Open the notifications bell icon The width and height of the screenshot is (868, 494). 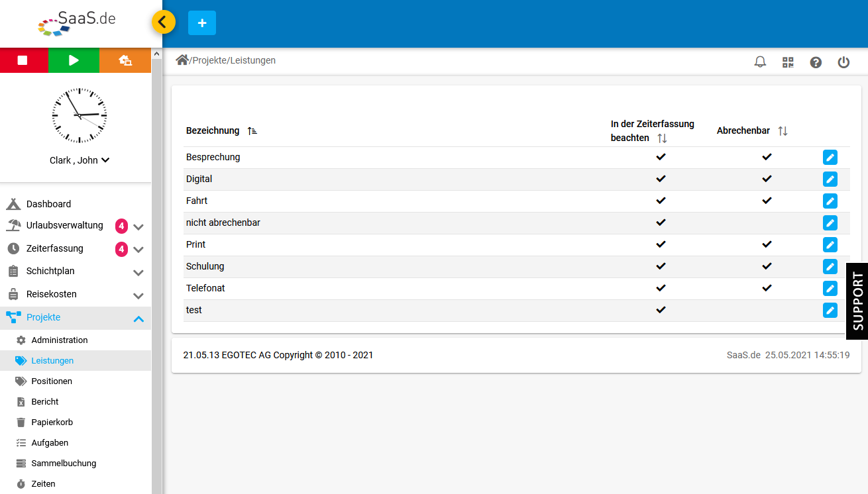(760, 62)
